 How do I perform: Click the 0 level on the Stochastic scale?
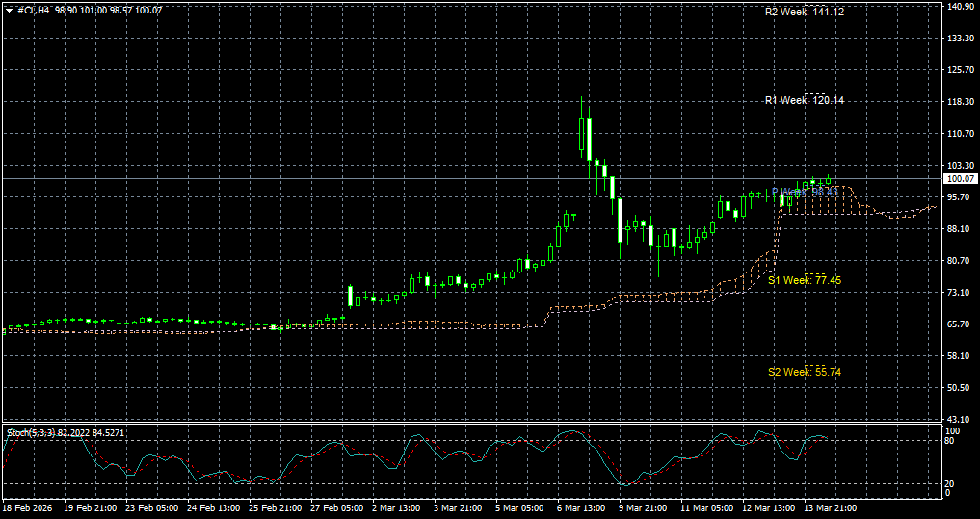(x=949, y=493)
